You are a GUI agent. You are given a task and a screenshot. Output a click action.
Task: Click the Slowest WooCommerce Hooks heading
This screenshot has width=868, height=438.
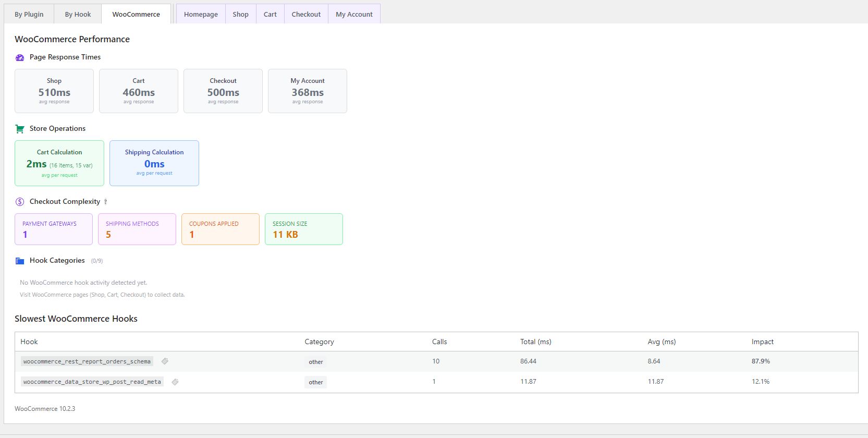76,319
